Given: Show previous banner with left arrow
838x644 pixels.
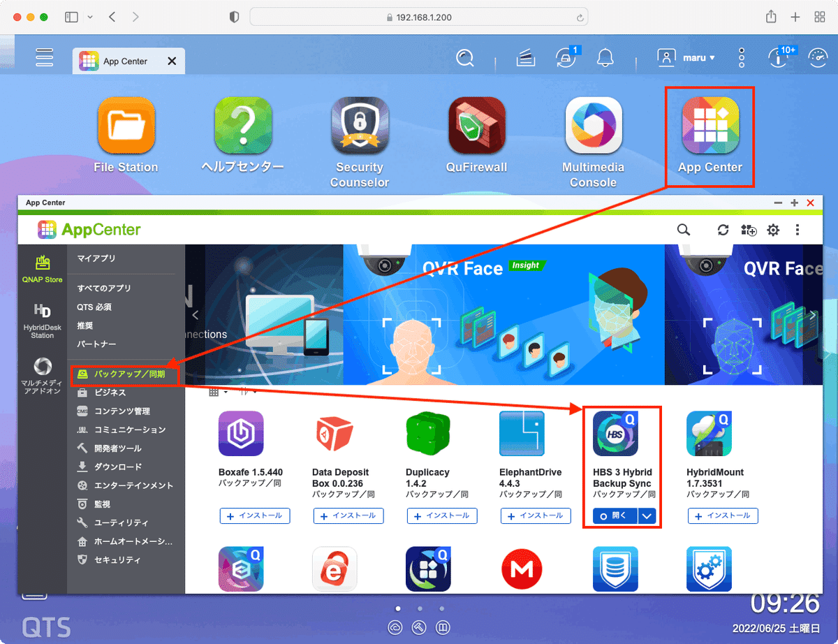Looking at the screenshot, I should 196,315.
